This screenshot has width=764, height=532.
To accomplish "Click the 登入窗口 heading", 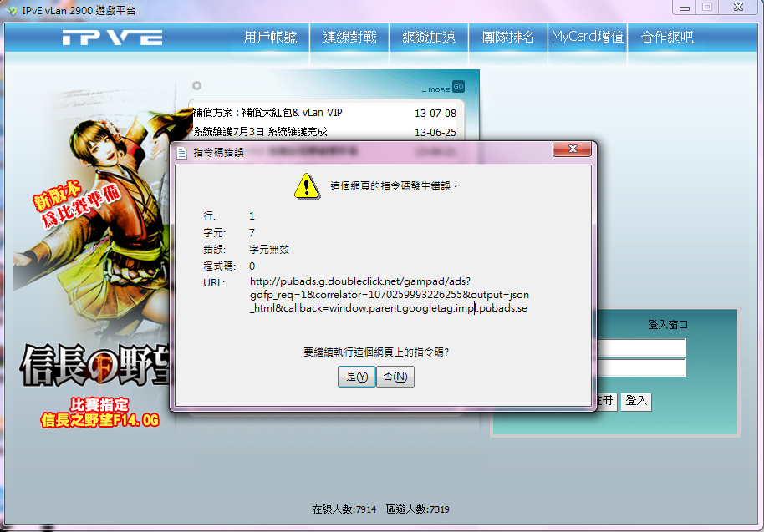I will (668, 325).
